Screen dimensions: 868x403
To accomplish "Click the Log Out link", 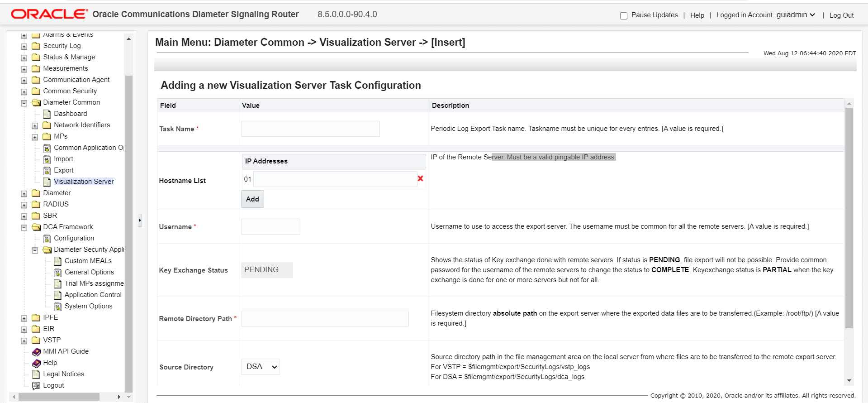I will tap(841, 15).
